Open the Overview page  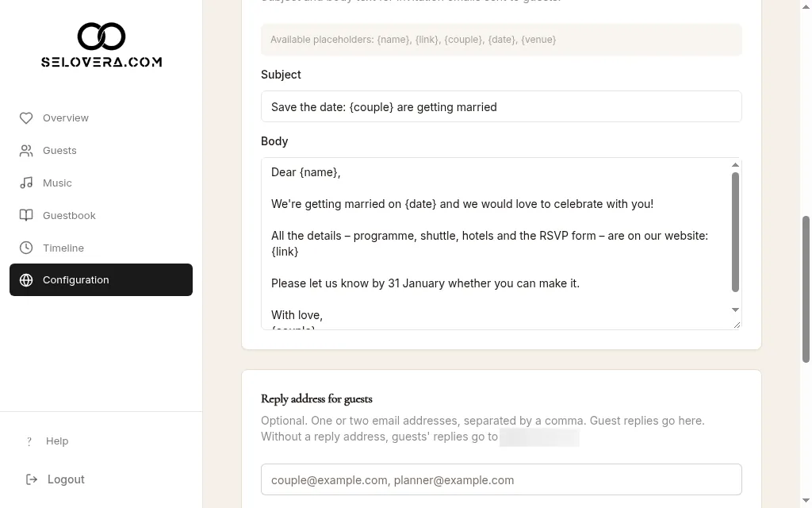101,118
